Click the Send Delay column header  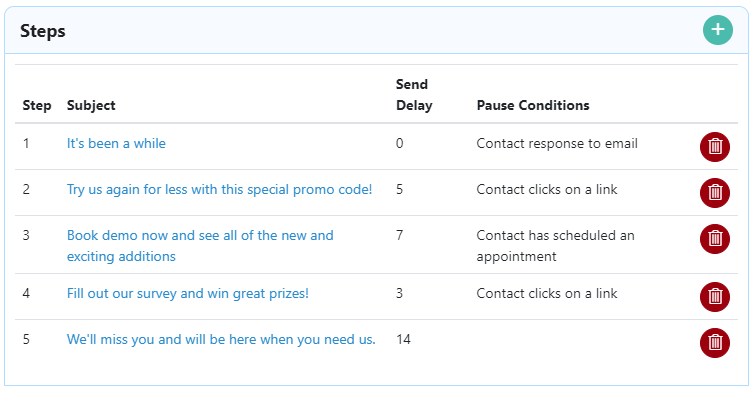point(414,95)
